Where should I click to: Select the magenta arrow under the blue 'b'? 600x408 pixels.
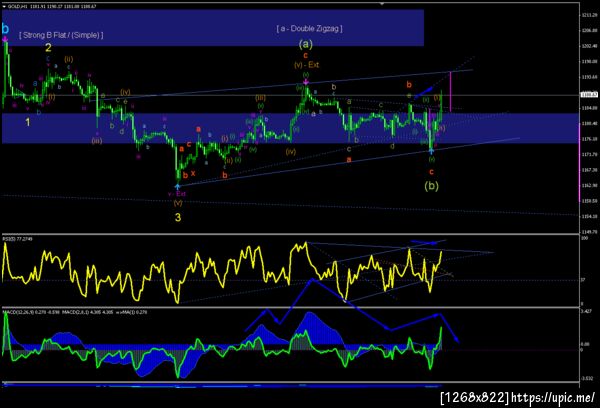tap(5, 39)
